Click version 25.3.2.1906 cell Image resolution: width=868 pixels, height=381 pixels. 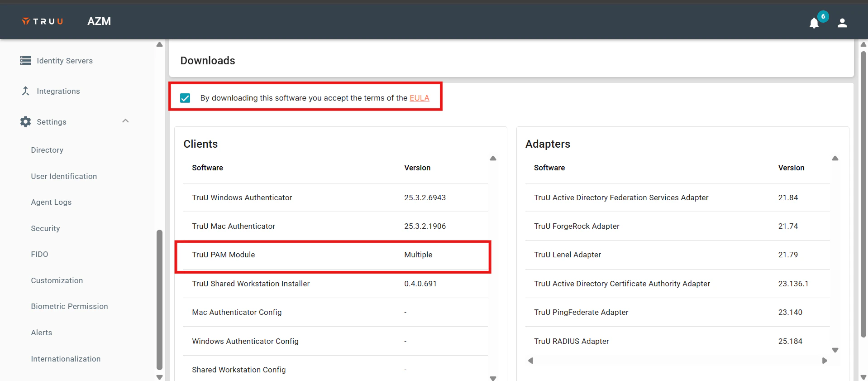click(425, 226)
